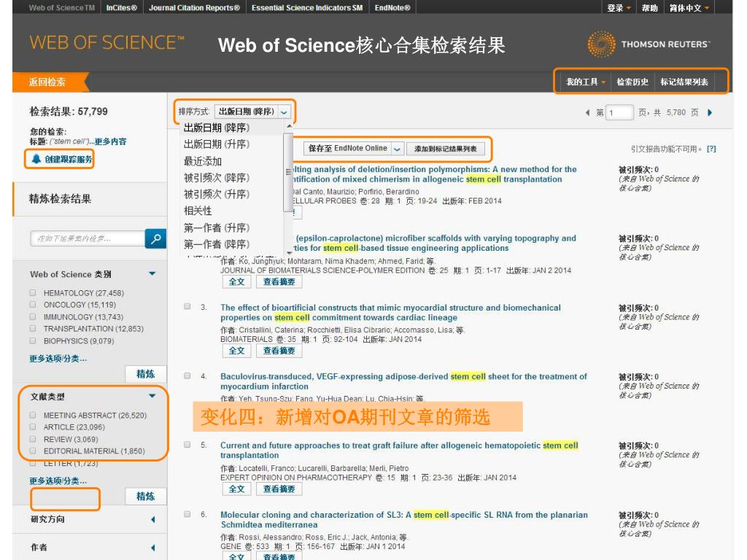Open result 6 Molecular cloning article title

[404, 519]
